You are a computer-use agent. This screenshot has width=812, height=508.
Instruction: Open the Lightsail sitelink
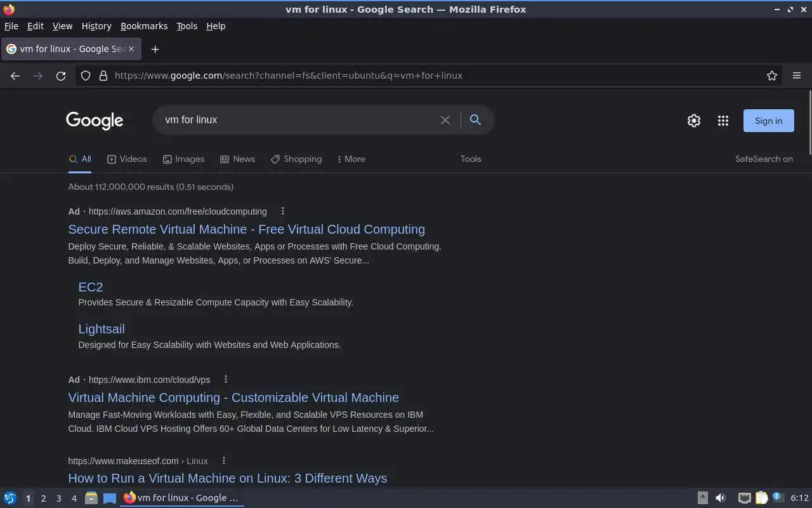point(101,329)
